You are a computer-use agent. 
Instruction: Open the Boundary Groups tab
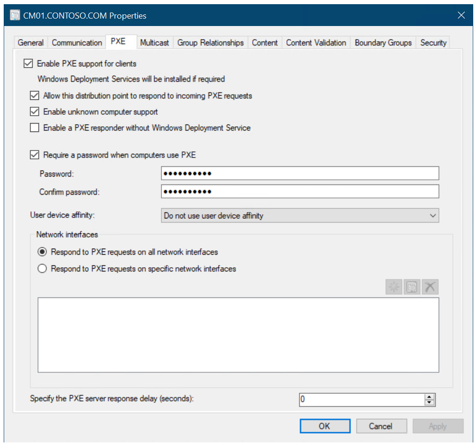pyautogui.click(x=383, y=43)
